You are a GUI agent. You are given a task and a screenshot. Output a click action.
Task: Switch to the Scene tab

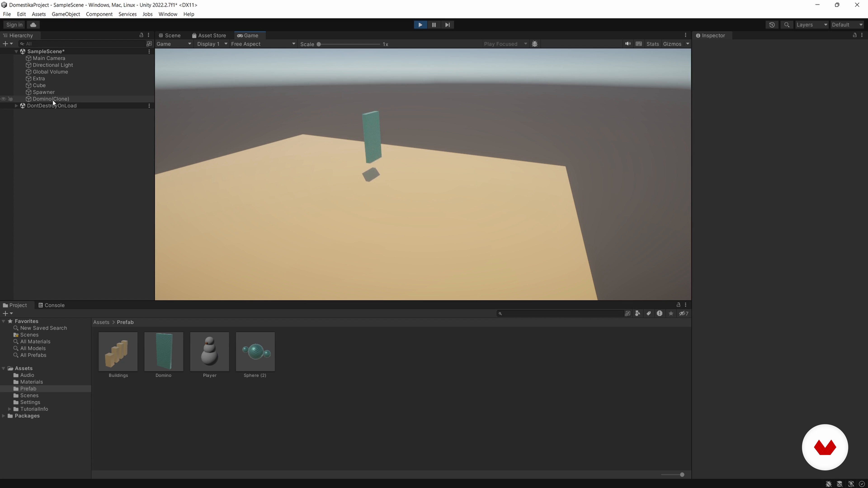170,35
